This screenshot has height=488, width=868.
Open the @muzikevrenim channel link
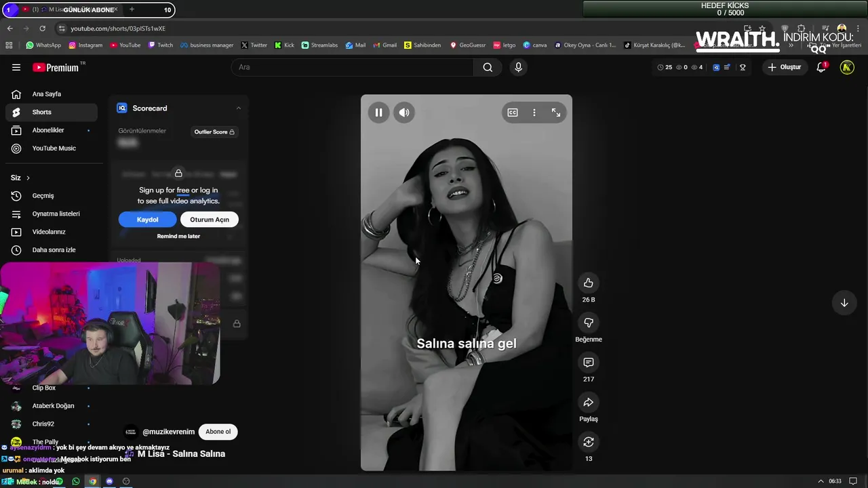click(168, 432)
